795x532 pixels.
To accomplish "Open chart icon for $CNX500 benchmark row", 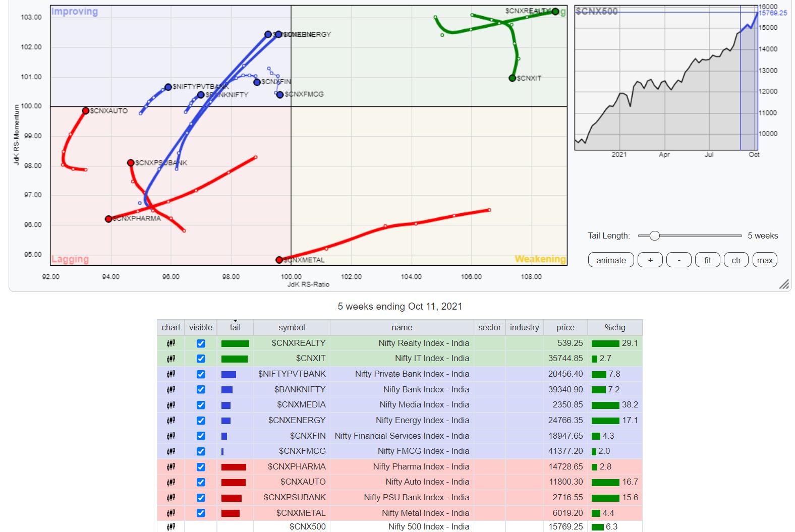I will (x=171, y=526).
